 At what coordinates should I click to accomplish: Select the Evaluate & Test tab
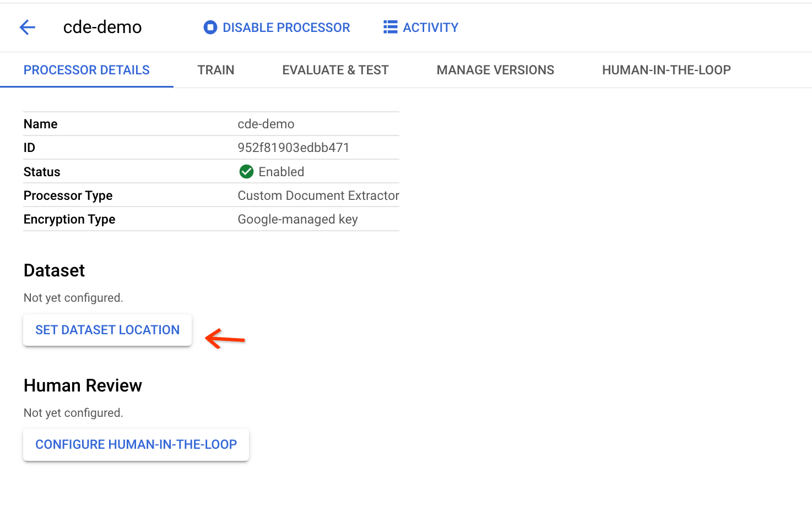point(335,70)
